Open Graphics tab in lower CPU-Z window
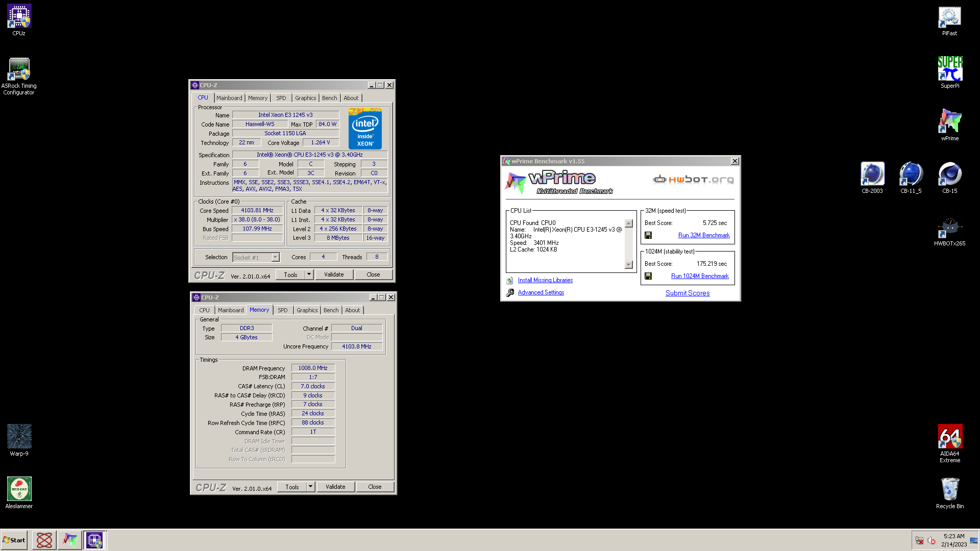 (307, 310)
